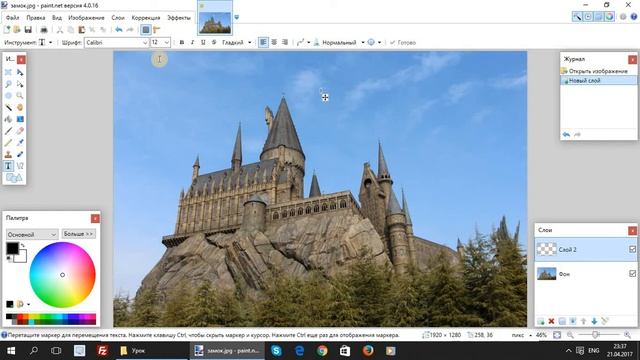Select the Lasso Select tool
The image size is (640, 360).
coord(8,84)
